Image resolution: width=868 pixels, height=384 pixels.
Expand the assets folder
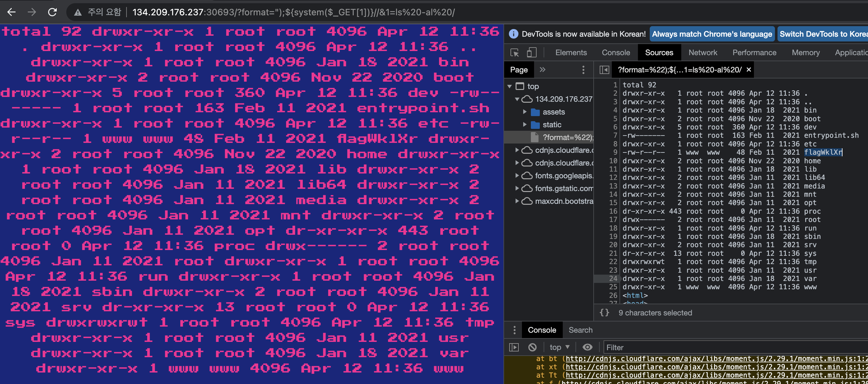pyautogui.click(x=524, y=112)
